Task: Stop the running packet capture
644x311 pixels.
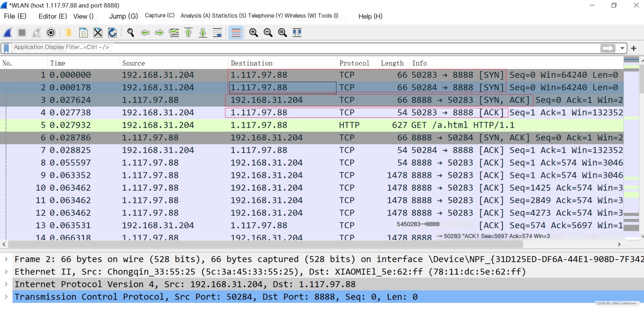Action: point(22,33)
